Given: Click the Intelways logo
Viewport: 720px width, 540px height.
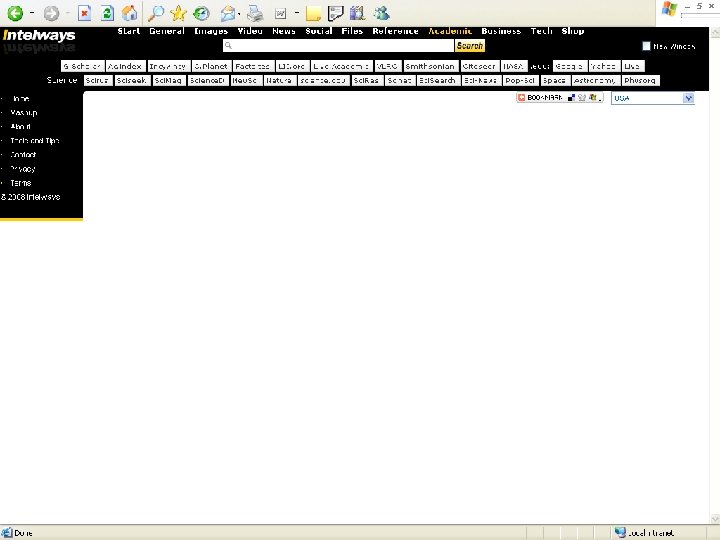Looking at the screenshot, I should tap(39, 35).
